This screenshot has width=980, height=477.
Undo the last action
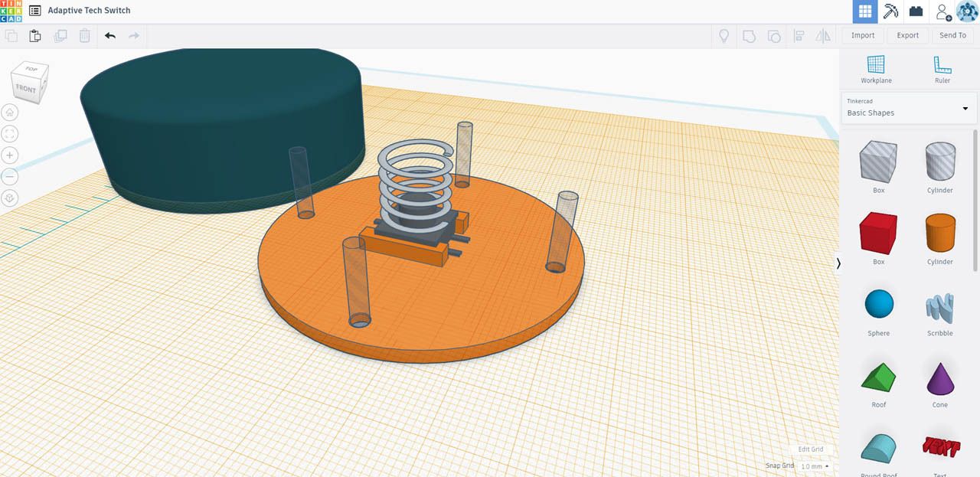pos(109,35)
